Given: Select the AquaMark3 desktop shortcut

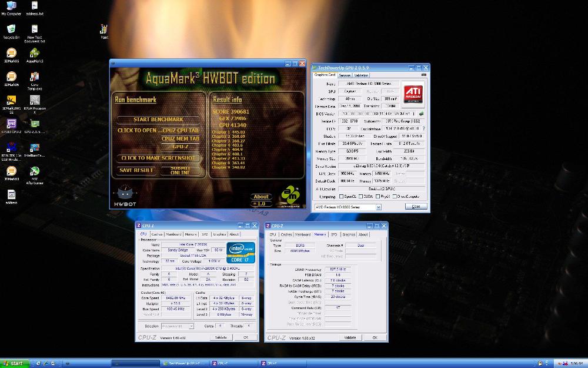Looking at the screenshot, I should point(35,55).
